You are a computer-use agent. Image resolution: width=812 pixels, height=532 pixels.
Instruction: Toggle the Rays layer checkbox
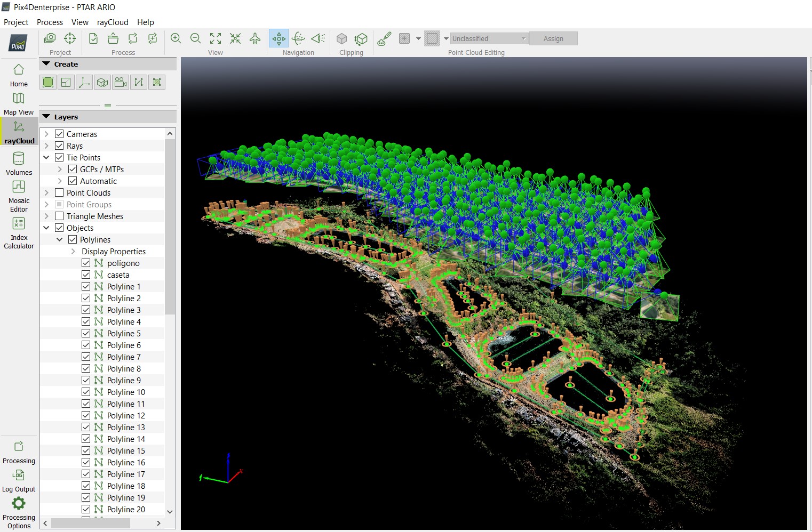(59, 146)
